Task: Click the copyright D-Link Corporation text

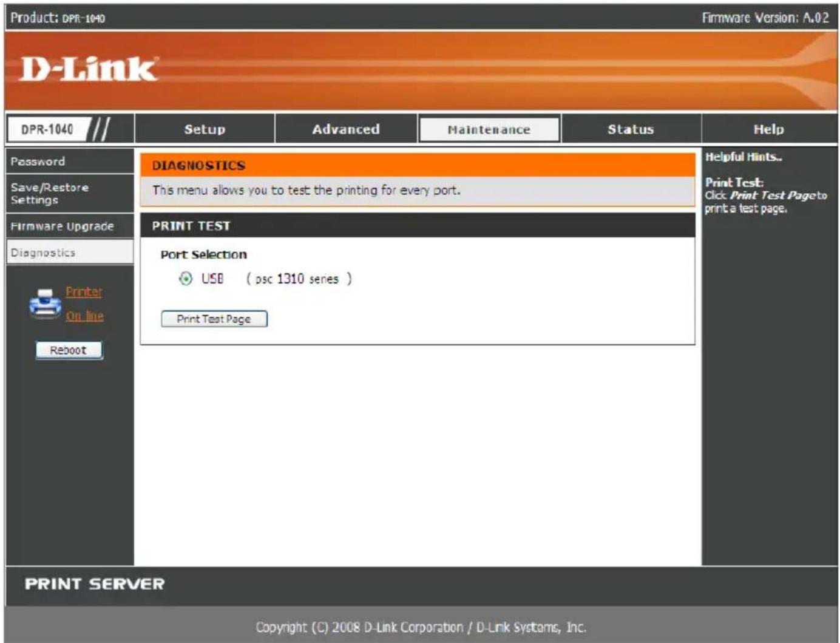Action: click(x=421, y=627)
